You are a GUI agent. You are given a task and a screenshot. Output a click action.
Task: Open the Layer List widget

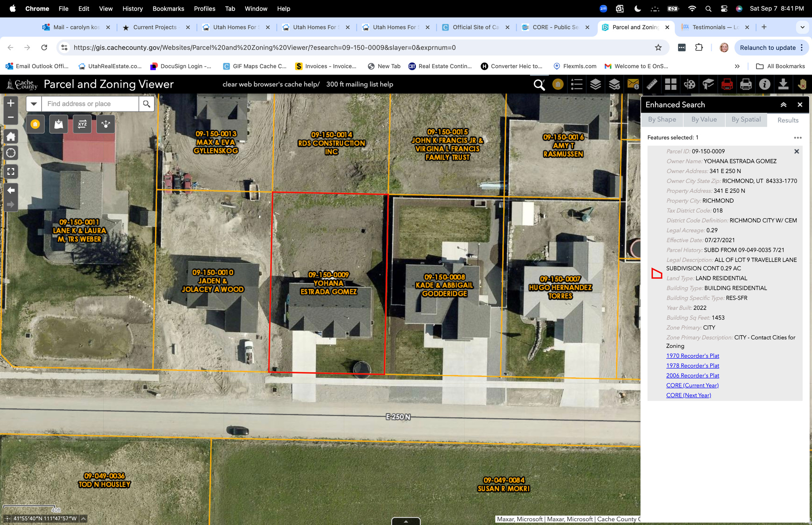click(x=596, y=84)
